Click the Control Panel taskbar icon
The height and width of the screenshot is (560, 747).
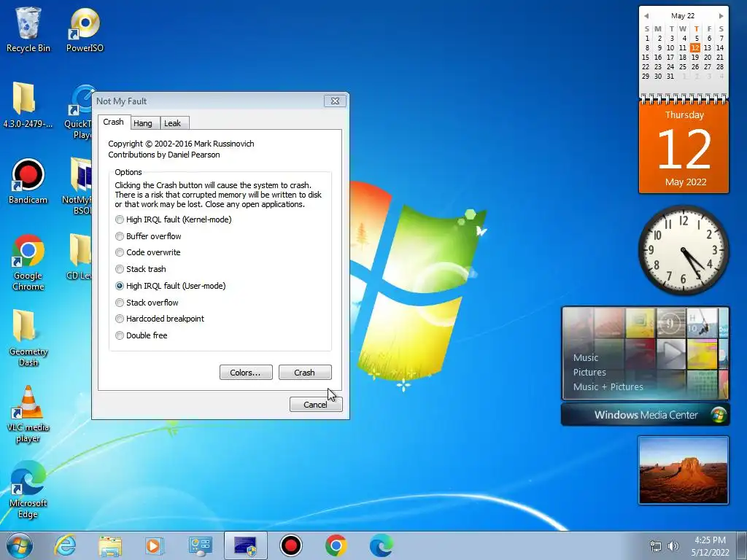[200, 545]
